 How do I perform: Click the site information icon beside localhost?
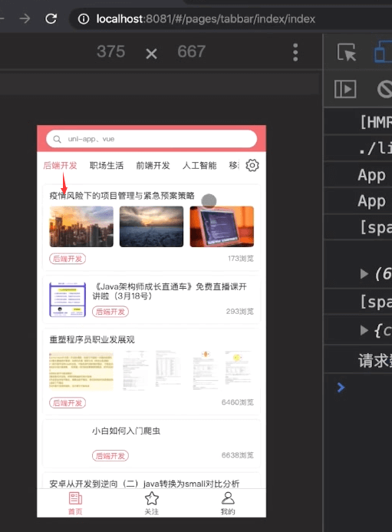pos(84,19)
